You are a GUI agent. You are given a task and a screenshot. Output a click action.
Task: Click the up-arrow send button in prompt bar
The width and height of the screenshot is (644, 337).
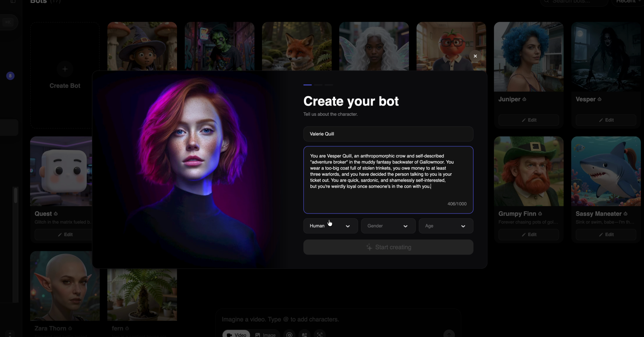pyautogui.click(x=449, y=334)
